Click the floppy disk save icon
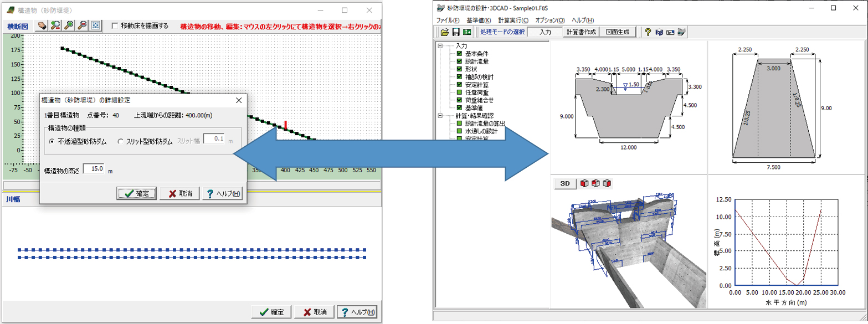Image resolution: width=868 pixels, height=324 pixels. pyautogui.click(x=456, y=32)
